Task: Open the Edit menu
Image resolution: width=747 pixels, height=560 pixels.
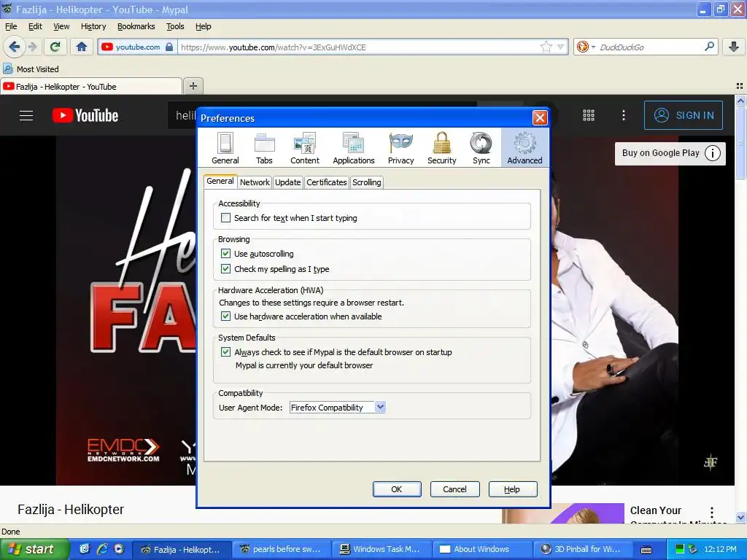Action: [35, 26]
